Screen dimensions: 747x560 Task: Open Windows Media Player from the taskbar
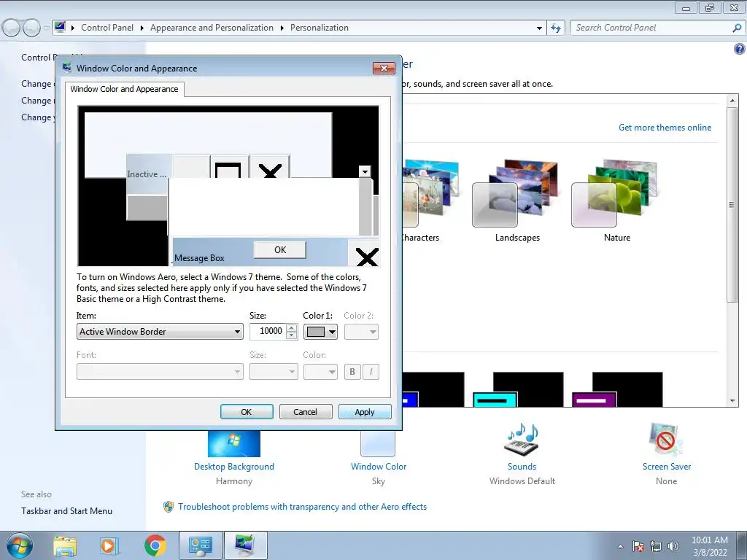tap(109, 546)
